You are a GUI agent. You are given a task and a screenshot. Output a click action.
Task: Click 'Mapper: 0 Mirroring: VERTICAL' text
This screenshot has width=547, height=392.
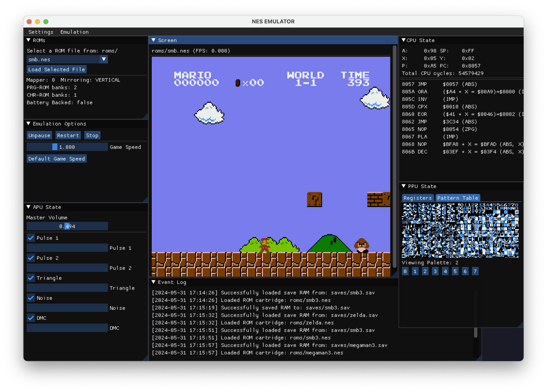click(x=73, y=80)
